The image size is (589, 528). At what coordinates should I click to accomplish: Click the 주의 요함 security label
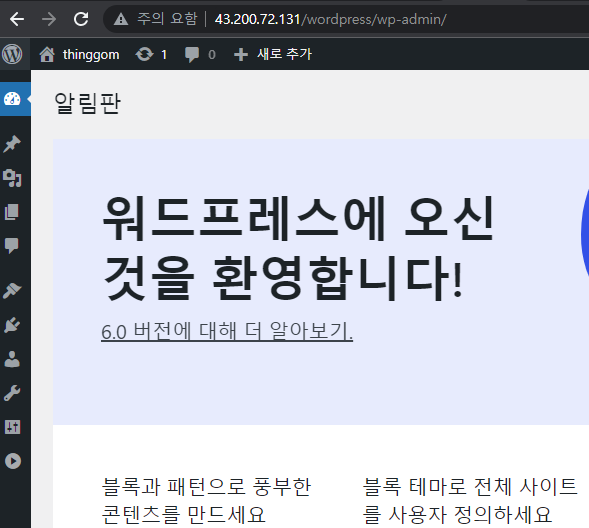click(167, 19)
